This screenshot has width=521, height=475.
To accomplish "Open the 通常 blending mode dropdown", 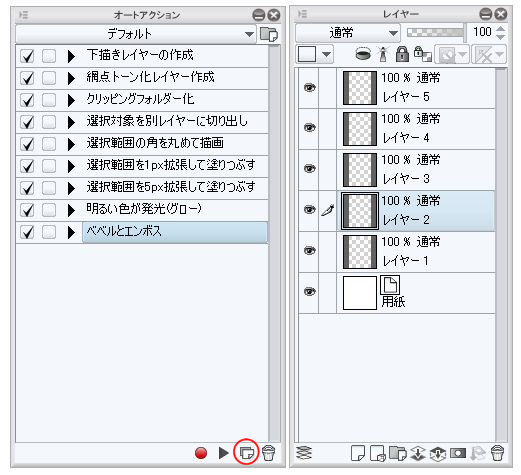I will tap(348, 33).
